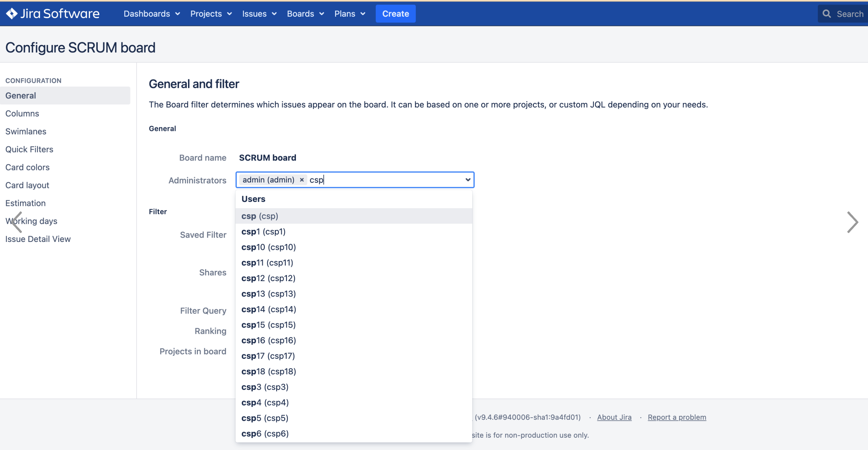This screenshot has width=868, height=450.
Task: Choose csp10 (csp10) in Users list
Action: click(x=268, y=247)
